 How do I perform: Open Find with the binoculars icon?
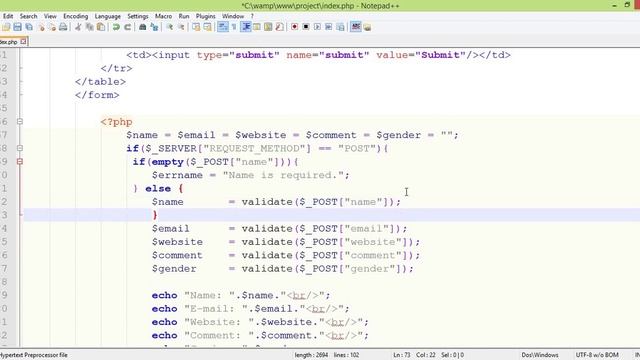click(x=142, y=27)
